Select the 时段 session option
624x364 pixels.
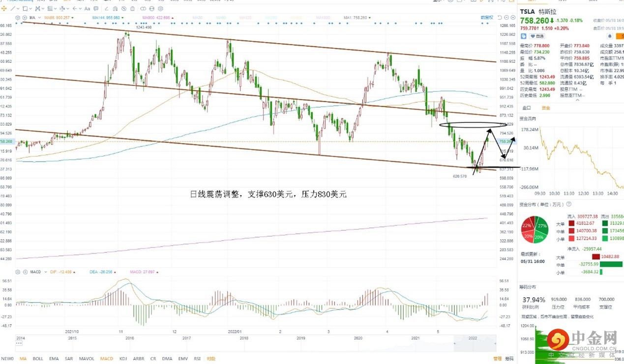click(x=211, y=359)
